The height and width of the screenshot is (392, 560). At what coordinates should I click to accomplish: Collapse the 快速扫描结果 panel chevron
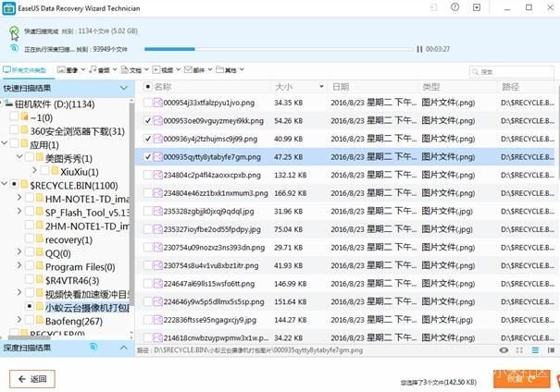(124, 88)
